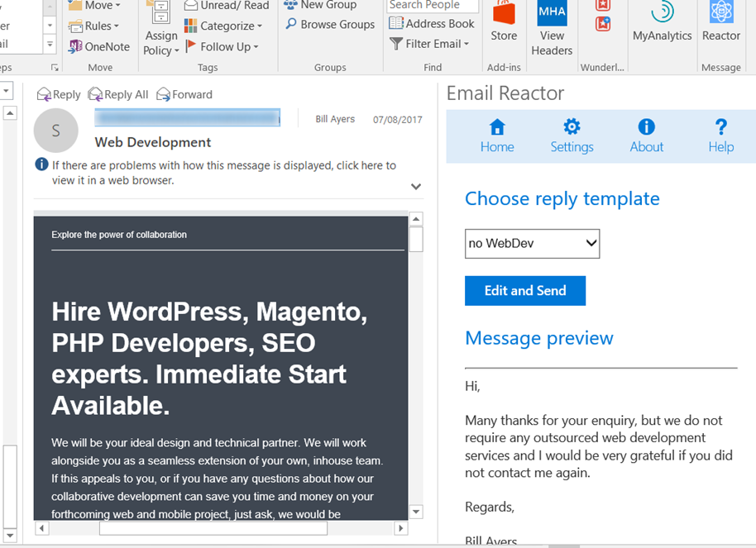Click into Search People field
756x548 pixels.
432,5
